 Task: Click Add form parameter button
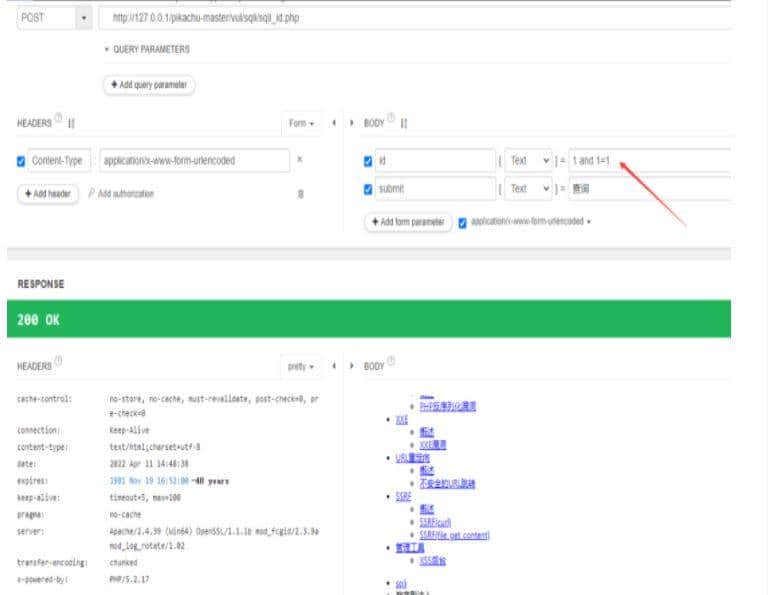coord(408,222)
